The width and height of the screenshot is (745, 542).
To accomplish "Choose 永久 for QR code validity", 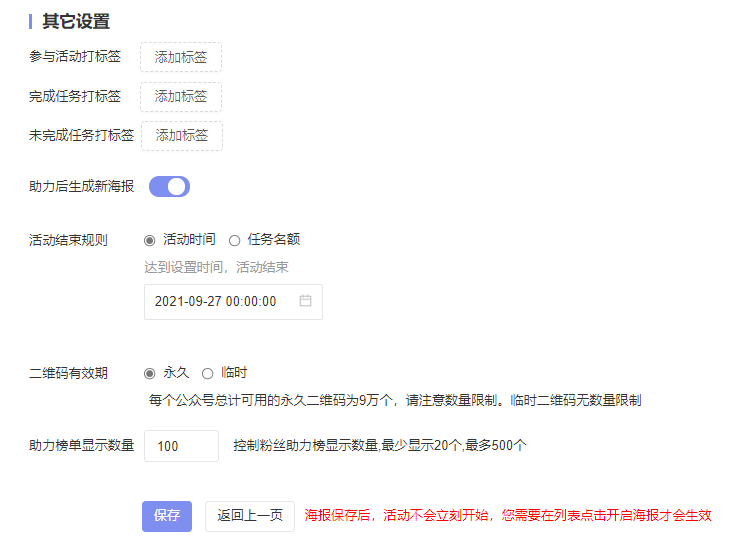I will pos(150,373).
